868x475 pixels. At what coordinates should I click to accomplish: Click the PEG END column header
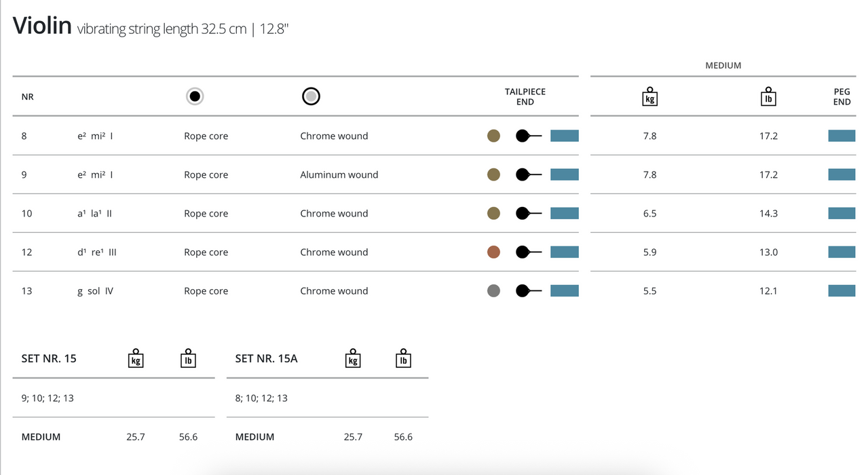[842, 96]
